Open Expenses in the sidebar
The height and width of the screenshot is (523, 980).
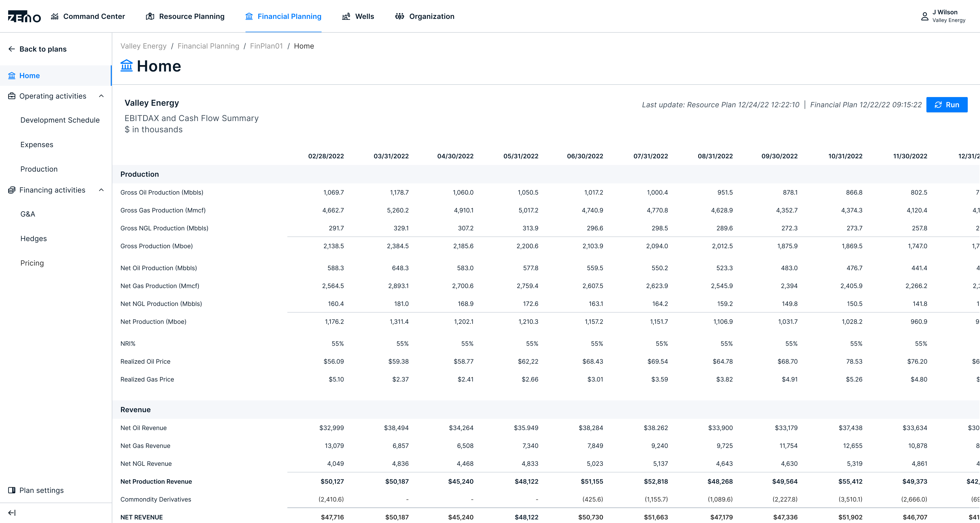pos(37,145)
